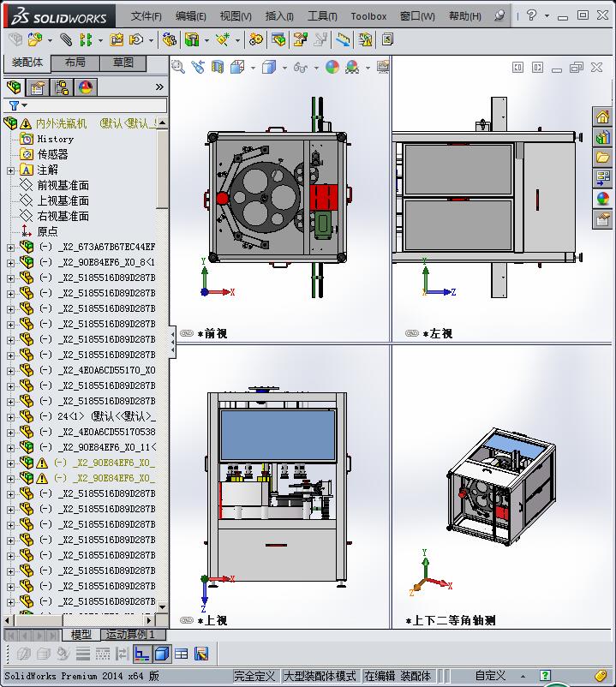Toggle the link views icon beside *上视
Image resolution: width=616 pixels, height=687 pixels.
187,620
